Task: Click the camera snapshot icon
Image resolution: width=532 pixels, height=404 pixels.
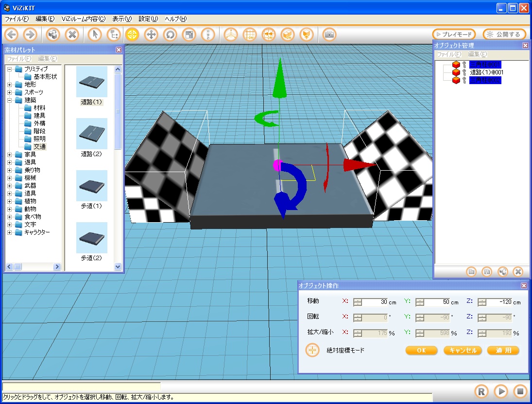Action: (329, 35)
